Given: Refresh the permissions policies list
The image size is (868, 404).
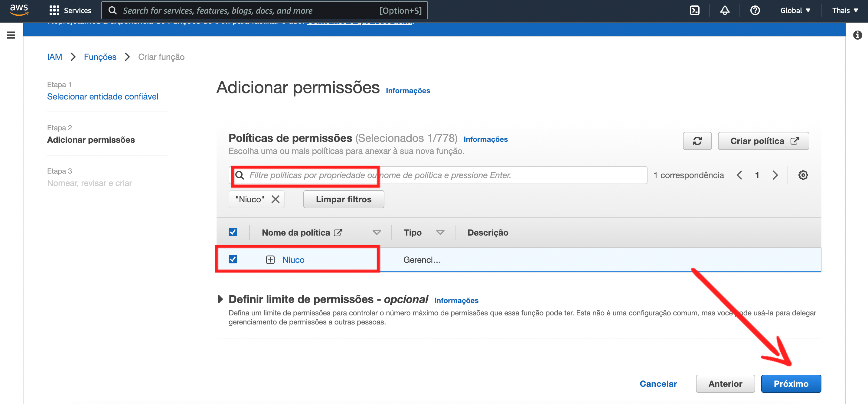Looking at the screenshot, I should point(697,141).
